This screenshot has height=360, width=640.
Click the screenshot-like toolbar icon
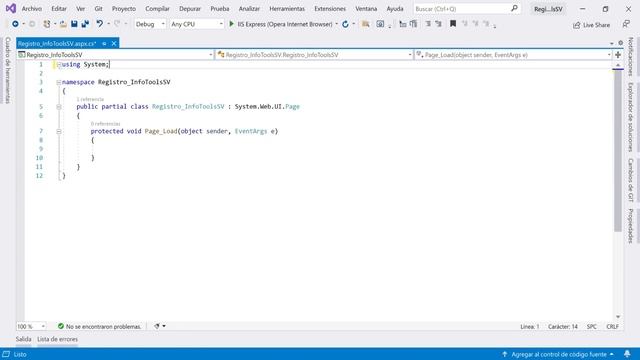click(380, 24)
